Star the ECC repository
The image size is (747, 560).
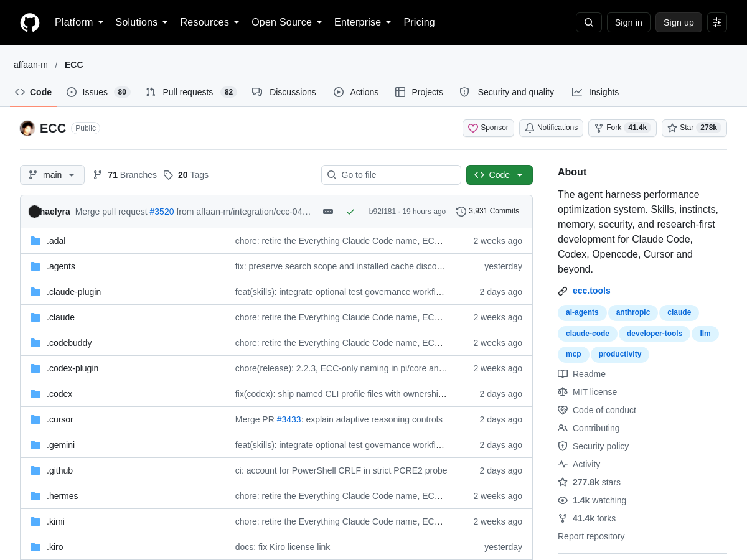click(x=694, y=128)
